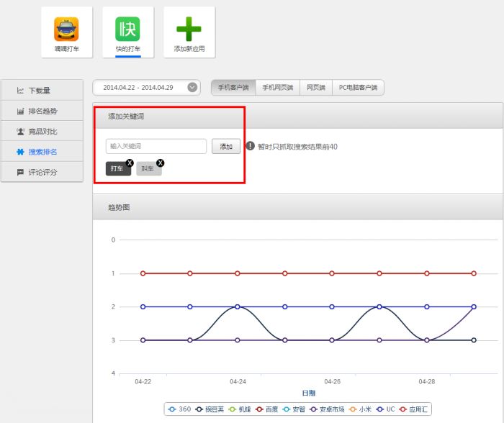This screenshot has height=423, width=504.
Task: Switch to the 手机客户端 tab
Action: point(233,88)
